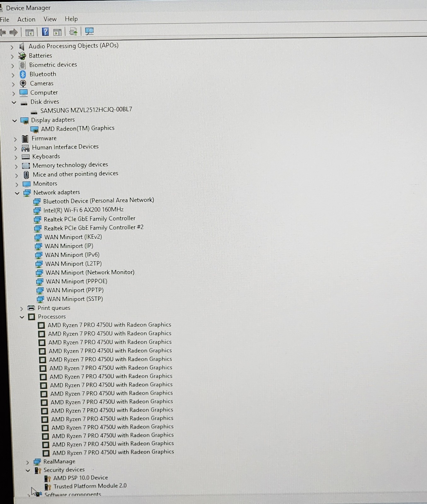This screenshot has height=504, width=427.
Task: Select AMD Radeon(TM) Graphics
Action: pos(78,128)
